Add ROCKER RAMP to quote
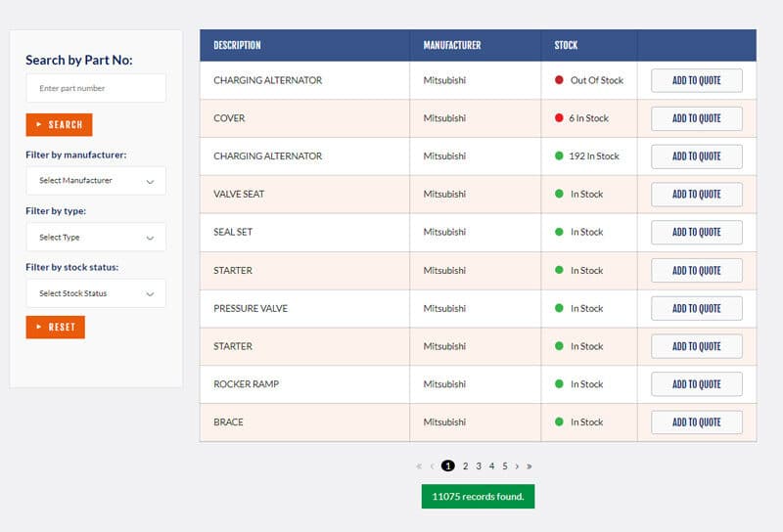The image size is (783, 532). [696, 384]
